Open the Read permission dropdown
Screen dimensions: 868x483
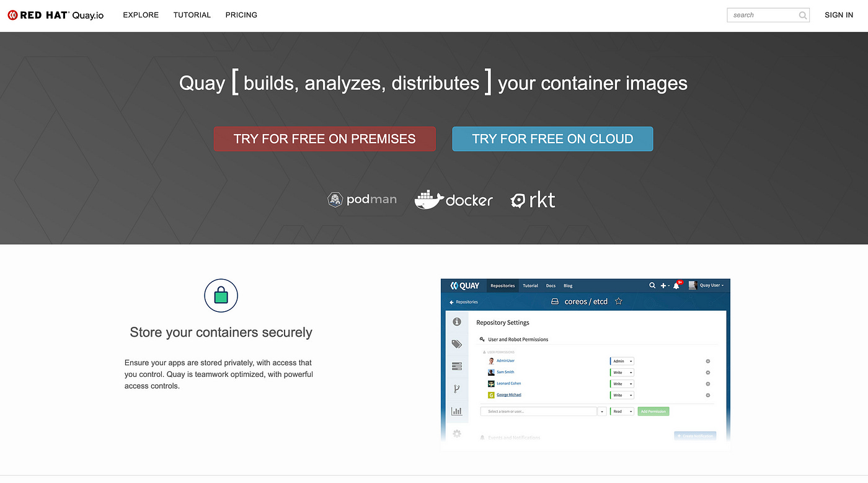point(622,411)
